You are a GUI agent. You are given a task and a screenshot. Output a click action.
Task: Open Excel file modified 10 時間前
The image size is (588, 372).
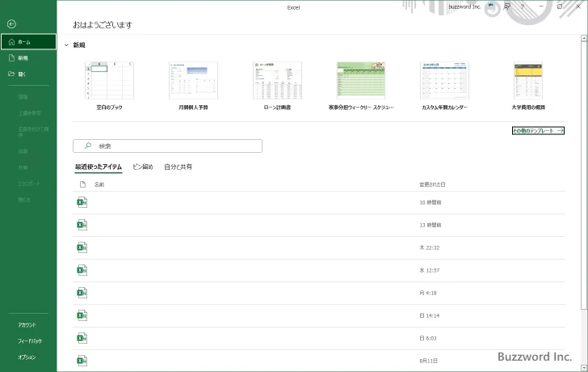click(x=319, y=203)
